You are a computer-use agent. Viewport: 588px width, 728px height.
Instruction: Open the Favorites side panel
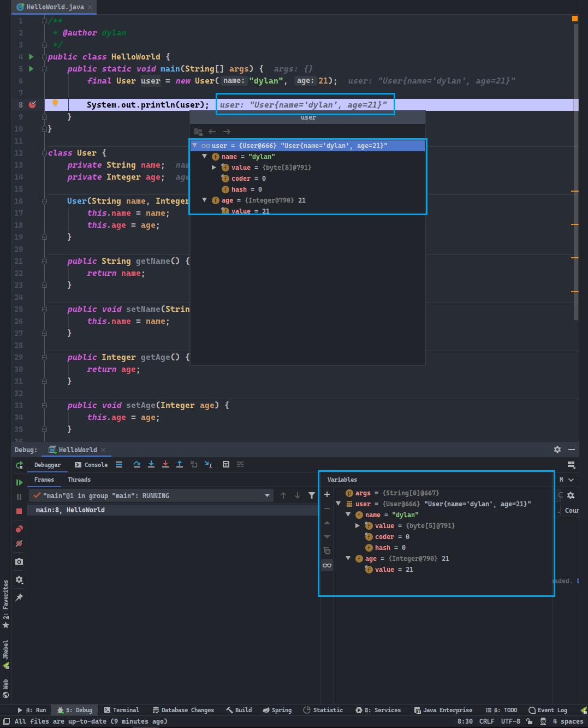pyautogui.click(x=5, y=603)
